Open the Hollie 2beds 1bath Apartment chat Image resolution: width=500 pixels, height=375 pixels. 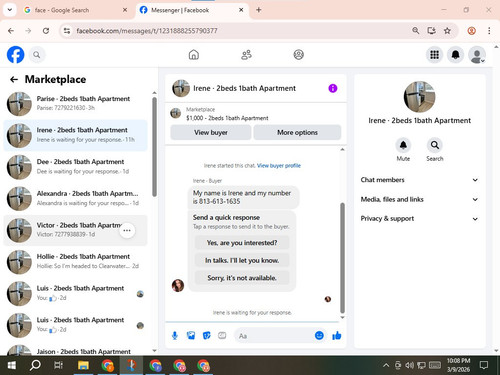pos(75,261)
